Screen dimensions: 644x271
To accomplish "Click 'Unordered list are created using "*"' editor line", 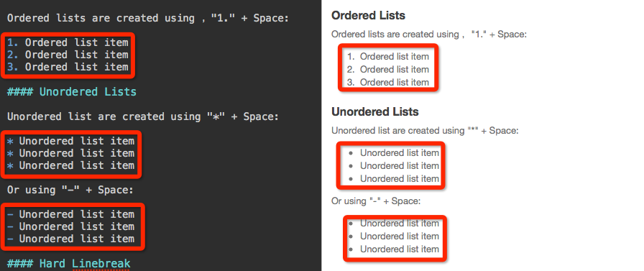I will pos(143,116).
